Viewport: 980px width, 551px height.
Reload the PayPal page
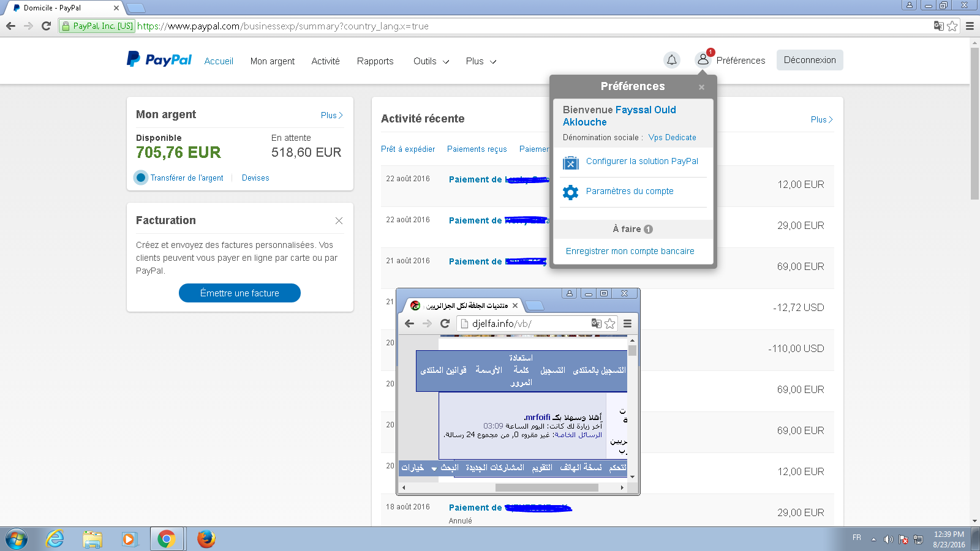[46, 26]
